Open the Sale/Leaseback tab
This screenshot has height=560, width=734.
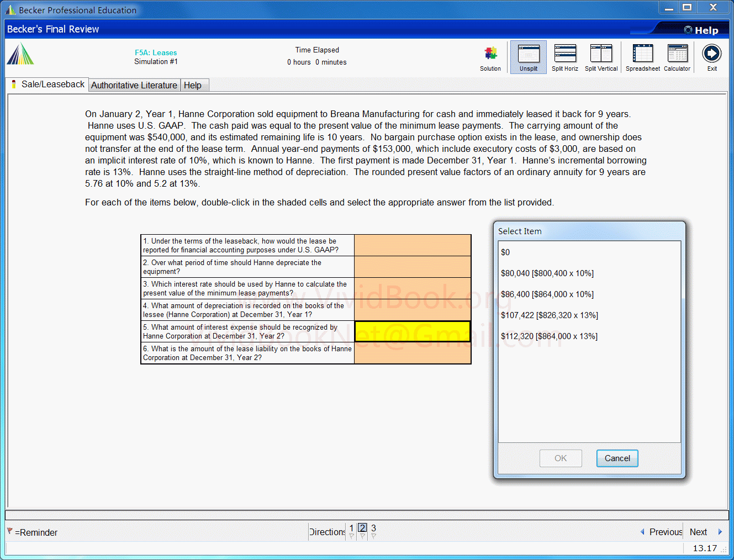47,84
